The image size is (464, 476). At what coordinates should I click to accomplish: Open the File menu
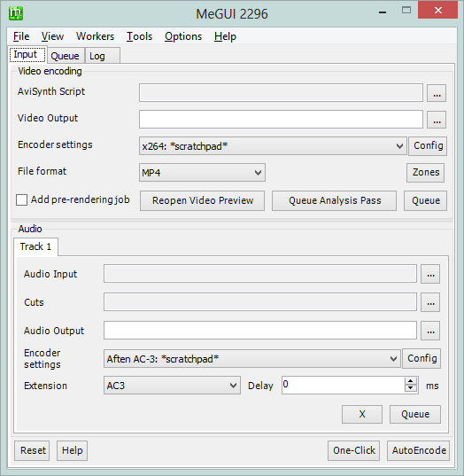pyautogui.click(x=21, y=36)
